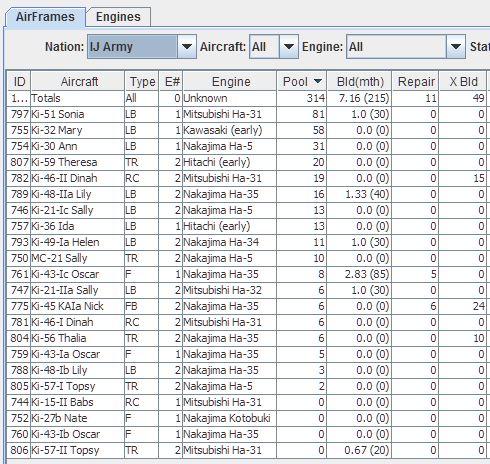Switch to the Engines tab
The image size is (490, 464).
pos(118,17)
